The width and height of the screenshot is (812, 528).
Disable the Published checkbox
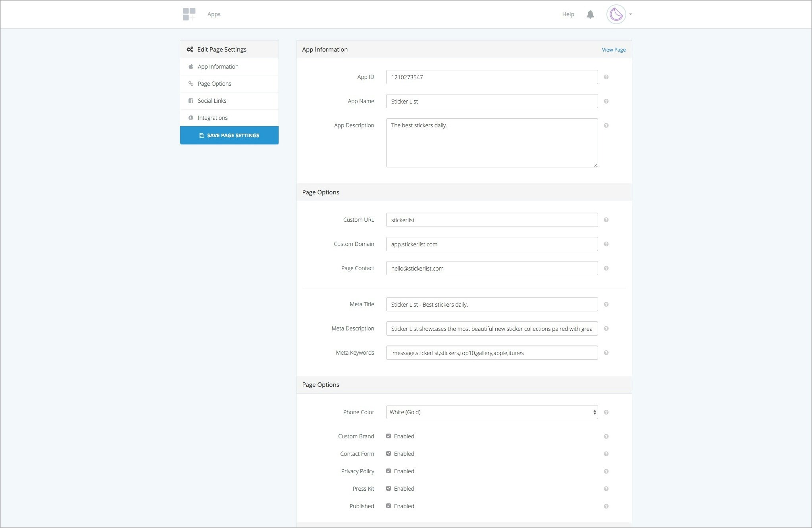point(389,506)
